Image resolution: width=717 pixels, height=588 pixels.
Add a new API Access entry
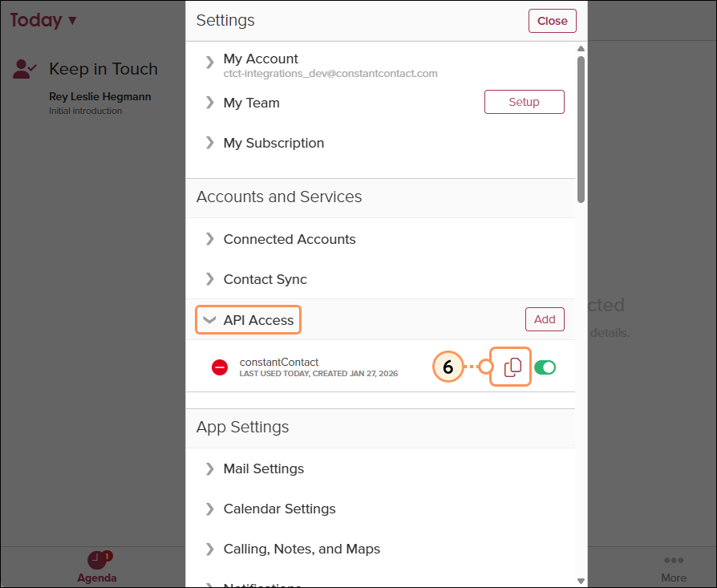click(x=545, y=318)
